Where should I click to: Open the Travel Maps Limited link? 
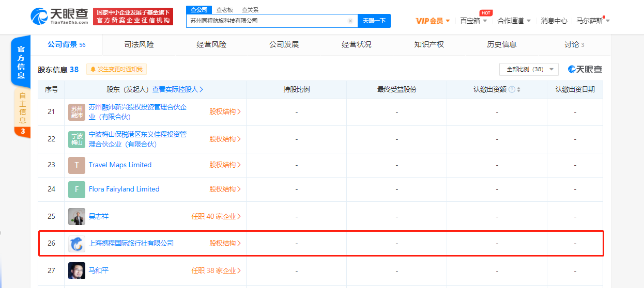tap(120, 165)
